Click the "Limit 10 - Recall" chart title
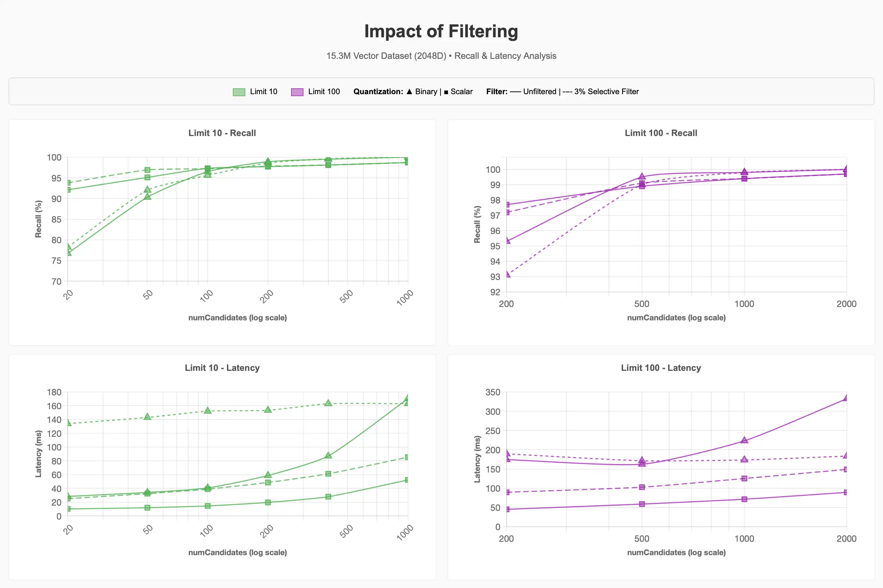 pos(222,133)
